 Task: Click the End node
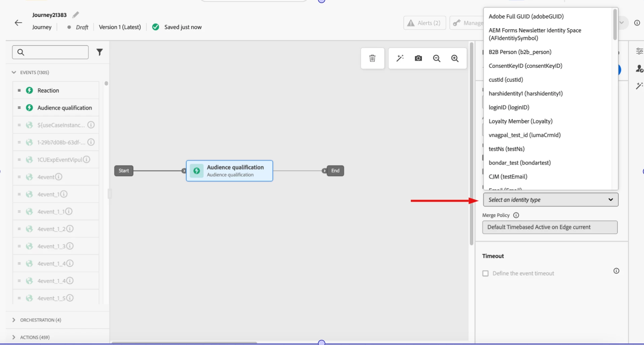335,170
